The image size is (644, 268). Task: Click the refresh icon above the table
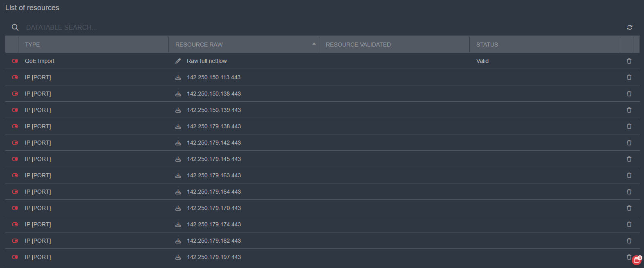(x=629, y=27)
